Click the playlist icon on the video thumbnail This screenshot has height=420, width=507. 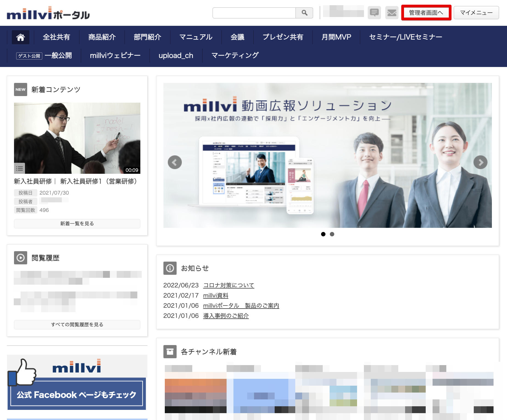click(x=20, y=169)
